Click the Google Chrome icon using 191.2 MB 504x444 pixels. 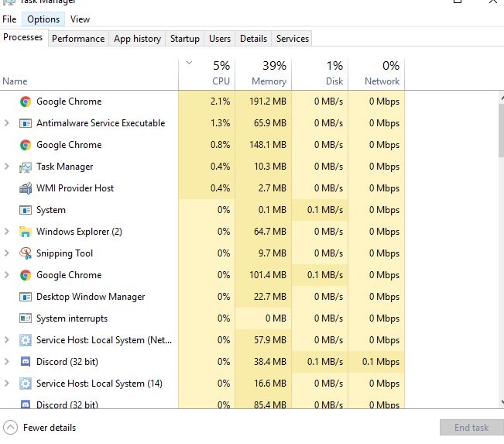tap(26, 102)
